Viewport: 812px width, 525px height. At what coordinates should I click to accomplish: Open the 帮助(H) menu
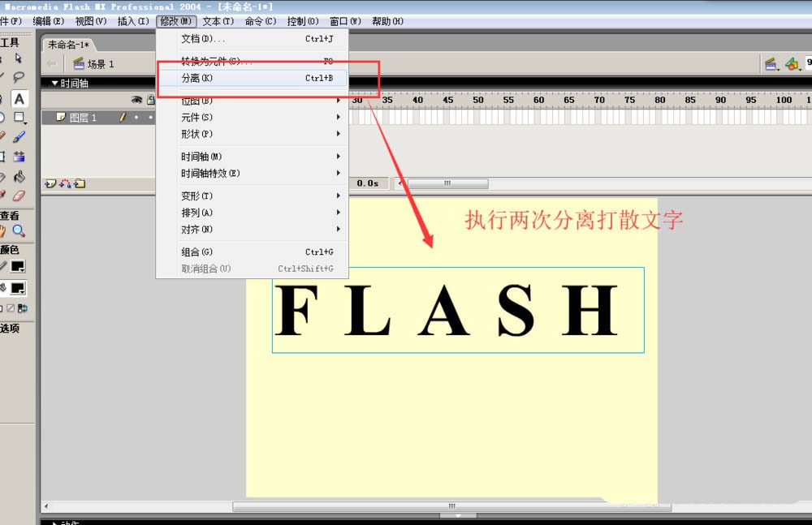point(388,21)
